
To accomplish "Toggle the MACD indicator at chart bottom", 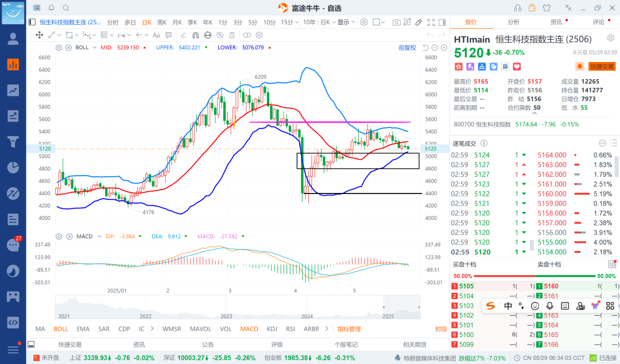I will (249, 329).
